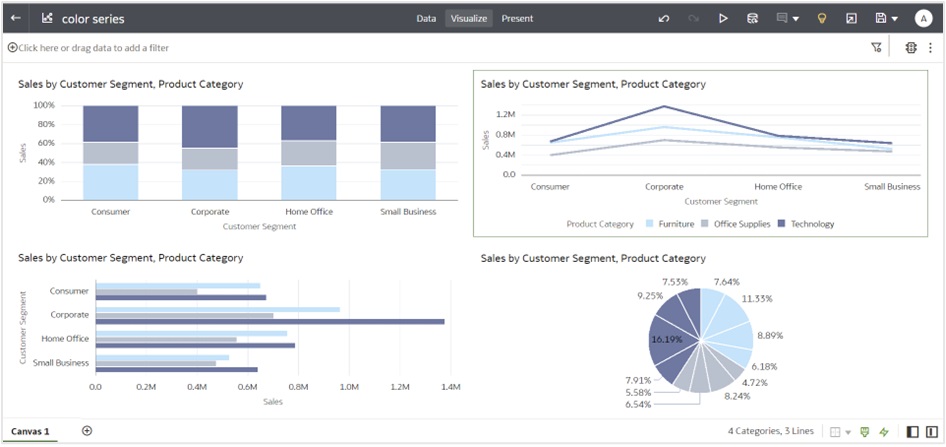Expand the Save dropdown arrow
Screen dimensions: 946x447
[894, 18]
